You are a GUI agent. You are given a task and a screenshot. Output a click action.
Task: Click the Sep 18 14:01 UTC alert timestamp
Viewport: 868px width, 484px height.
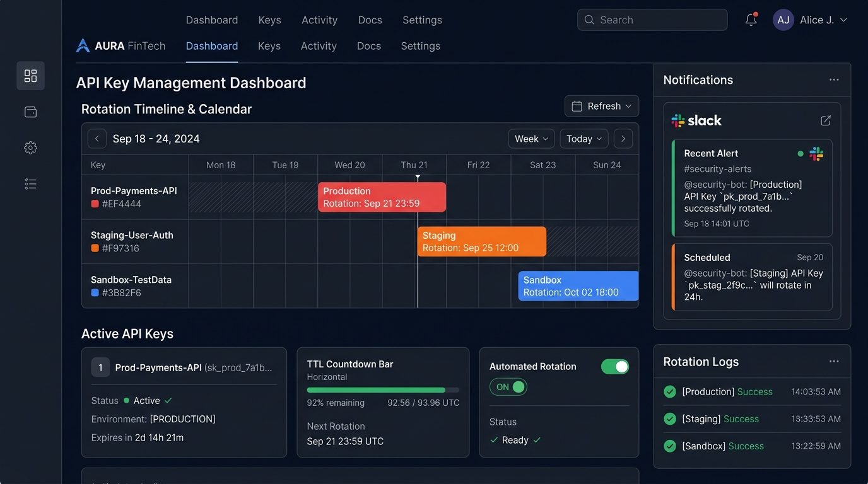pyautogui.click(x=717, y=224)
